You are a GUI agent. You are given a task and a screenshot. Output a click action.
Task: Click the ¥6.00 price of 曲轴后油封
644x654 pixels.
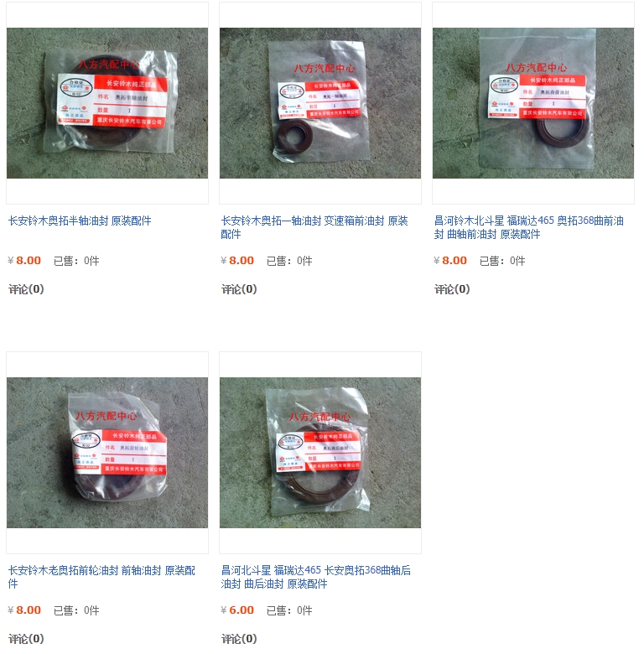click(237, 610)
